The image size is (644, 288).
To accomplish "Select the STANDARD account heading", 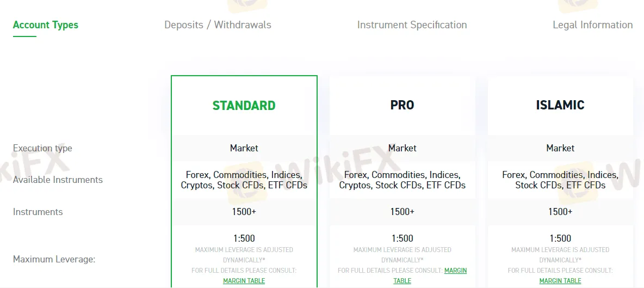I will pos(244,106).
